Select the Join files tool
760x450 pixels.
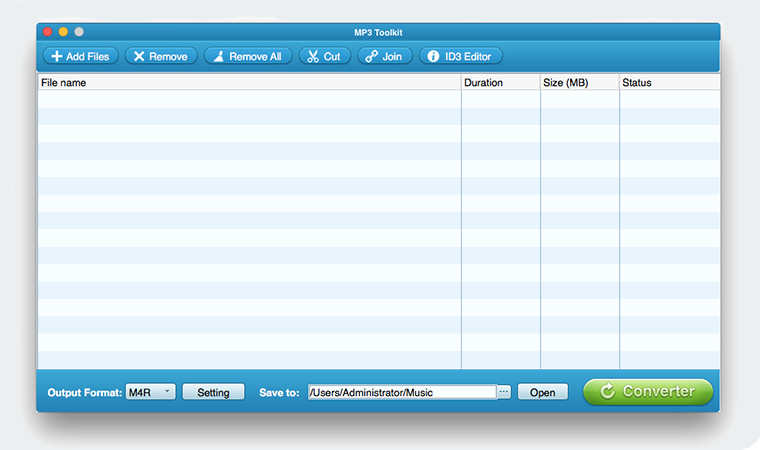point(384,57)
